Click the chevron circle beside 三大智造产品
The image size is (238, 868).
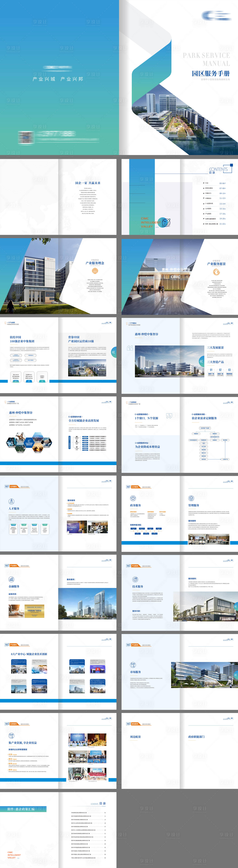coord(201,361)
